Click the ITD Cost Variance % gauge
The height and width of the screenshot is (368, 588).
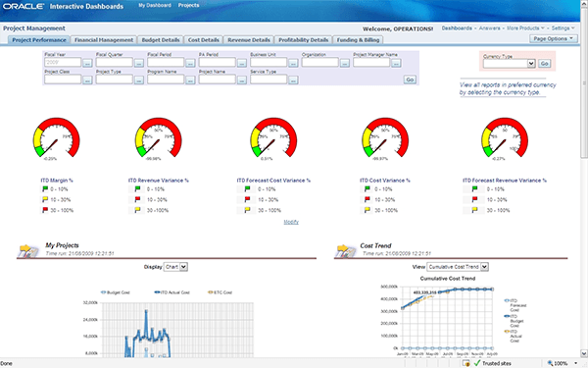click(x=385, y=138)
